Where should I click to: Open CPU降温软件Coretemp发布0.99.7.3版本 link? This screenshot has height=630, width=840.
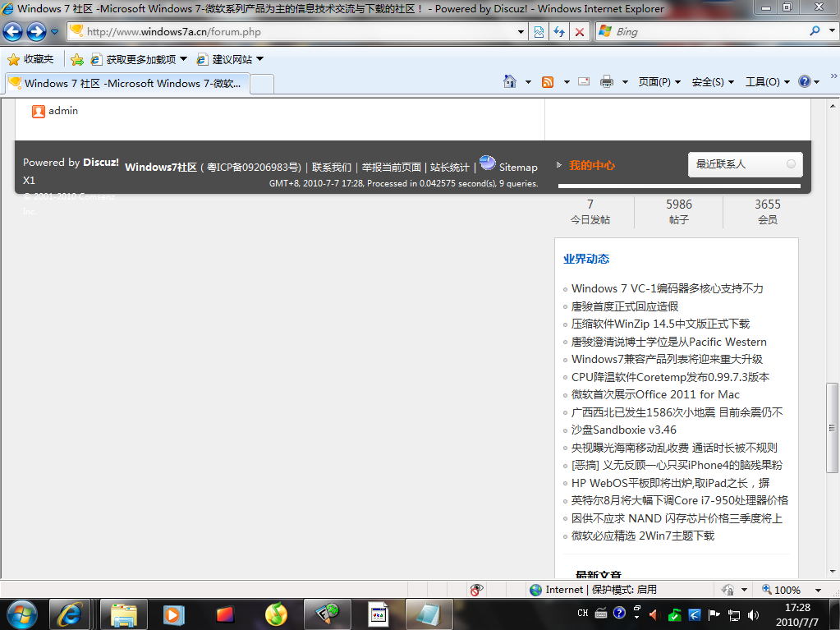click(x=670, y=377)
